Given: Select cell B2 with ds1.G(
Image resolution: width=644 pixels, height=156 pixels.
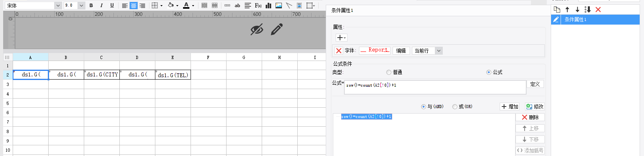Looking at the screenshot, I should (x=66, y=74).
